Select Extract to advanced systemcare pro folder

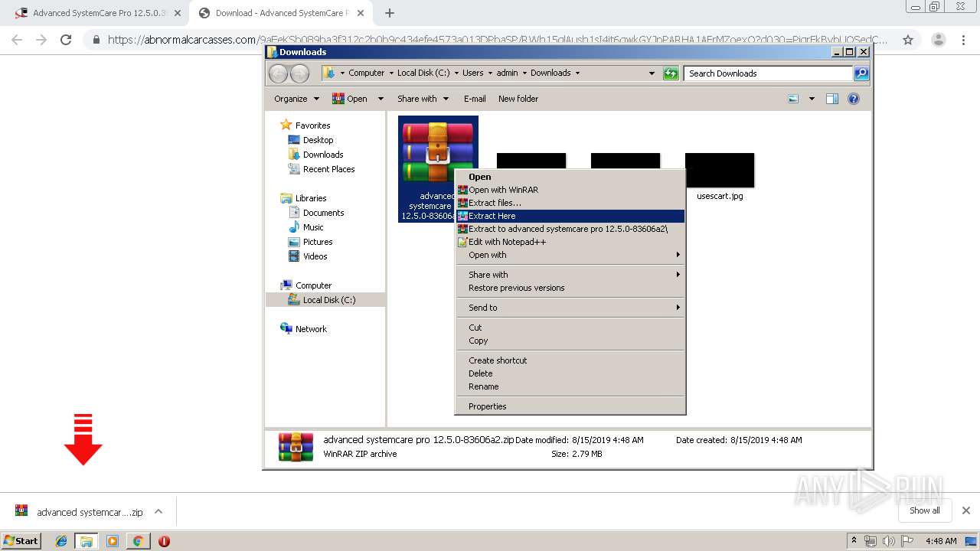[x=570, y=229]
